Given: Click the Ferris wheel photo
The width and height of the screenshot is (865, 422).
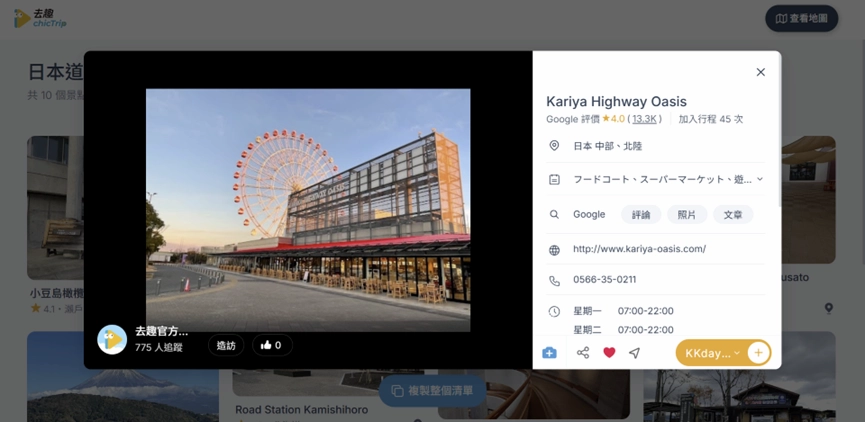Looking at the screenshot, I should pyautogui.click(x=308, y=210).
